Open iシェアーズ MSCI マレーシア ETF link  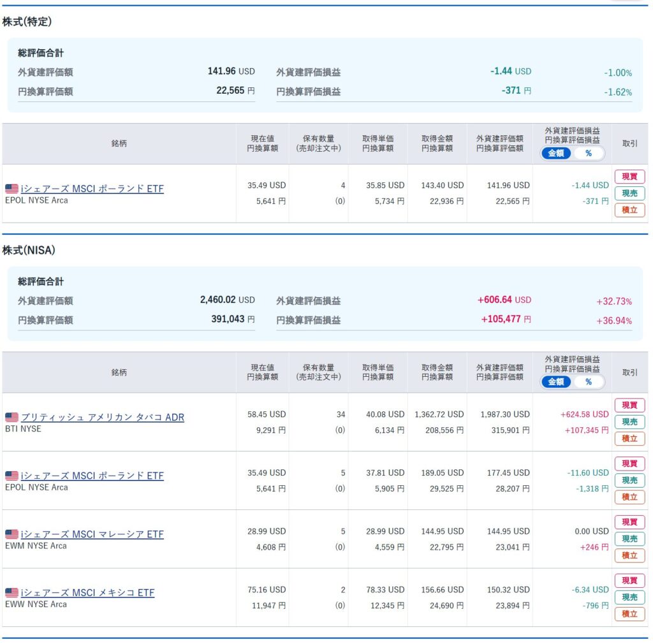(x=92, y=534)
